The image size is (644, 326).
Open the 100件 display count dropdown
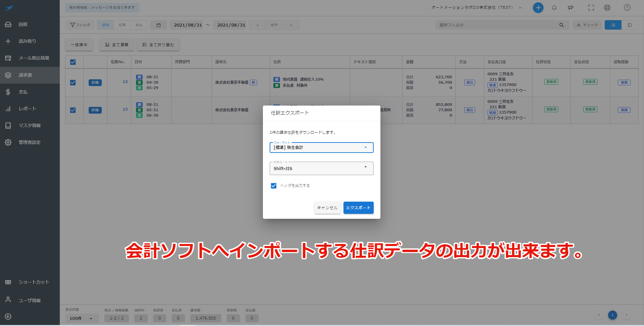[82, 318]
